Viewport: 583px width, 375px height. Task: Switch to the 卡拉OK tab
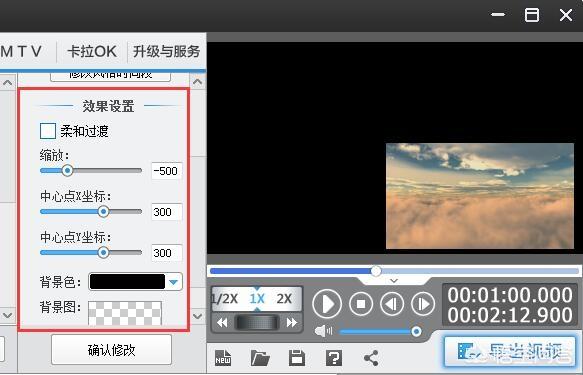click(x=92, y=52)
